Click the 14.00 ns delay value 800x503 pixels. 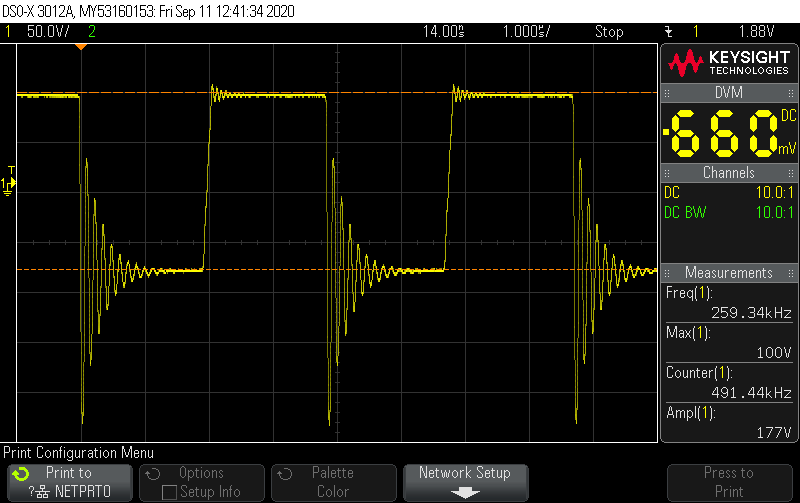coord(443,32)
